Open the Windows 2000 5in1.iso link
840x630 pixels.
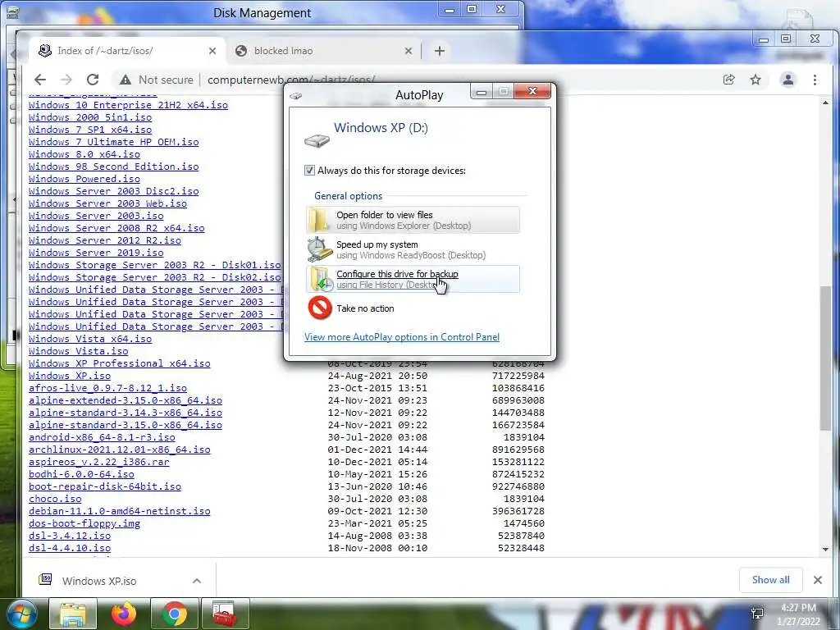pyautogui.click(x=90, y=117)
